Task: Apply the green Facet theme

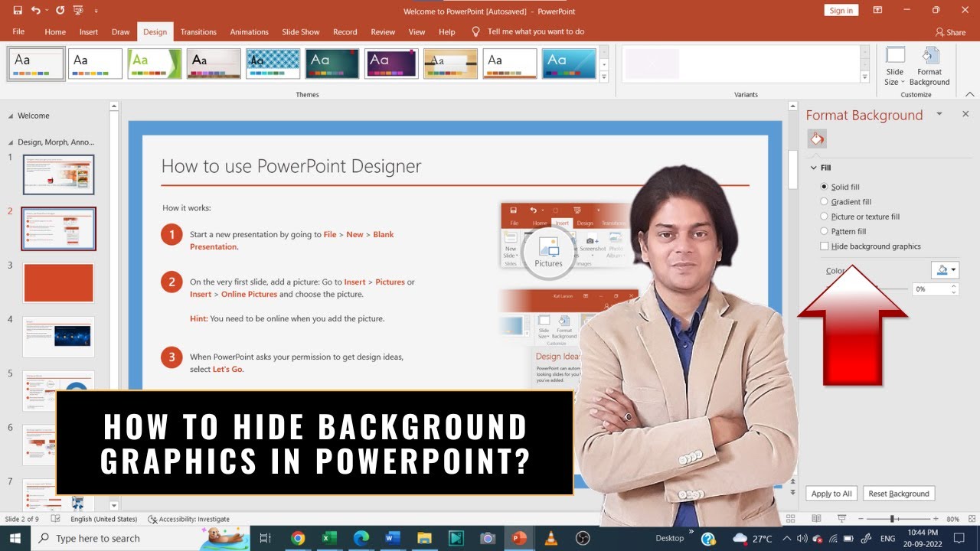Action: [x=155, y=64]
